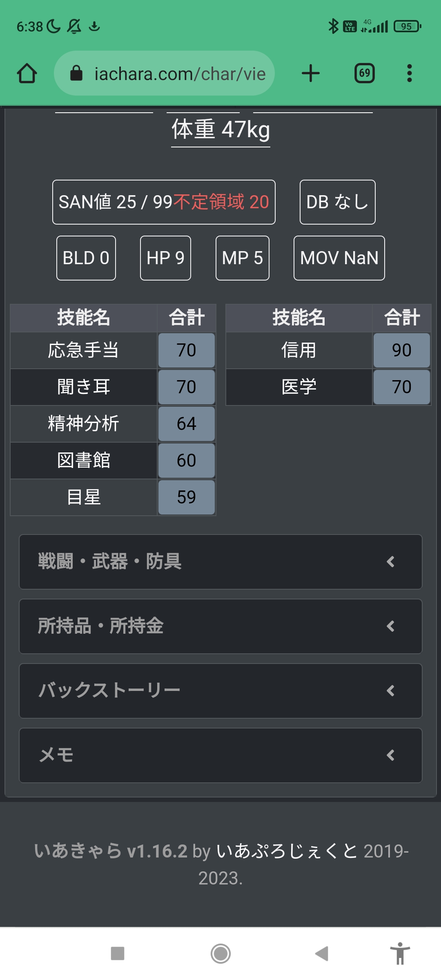Tap the MOV NaN stat box
The image size is (441, 980).
[339, 258]
